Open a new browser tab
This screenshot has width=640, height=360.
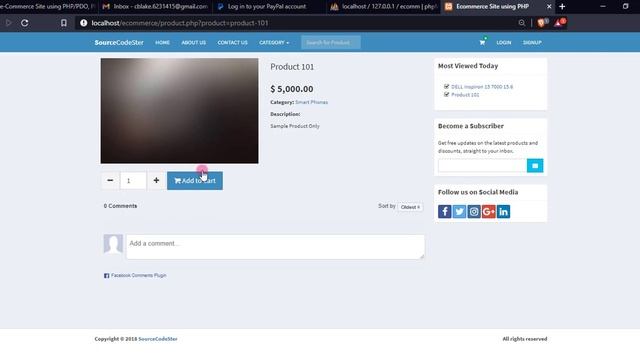(x=562, y=7)
